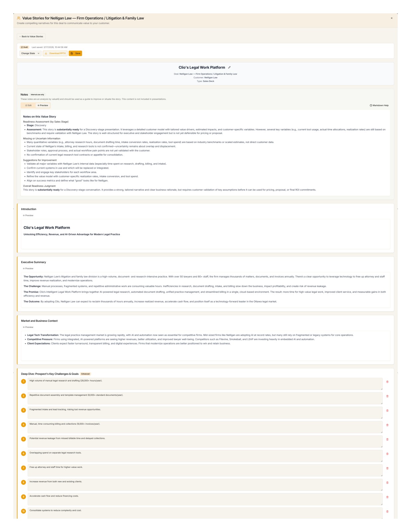Image resolution: width=411 pixels, height=532 pixels.
Task: Go back to Value Stories
Action: point(31,37)
